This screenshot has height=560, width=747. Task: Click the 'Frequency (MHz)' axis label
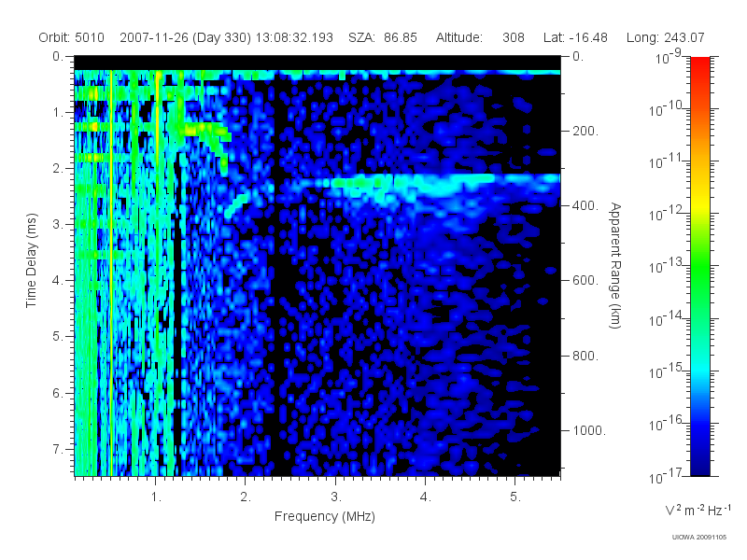(x=324, y=516)
